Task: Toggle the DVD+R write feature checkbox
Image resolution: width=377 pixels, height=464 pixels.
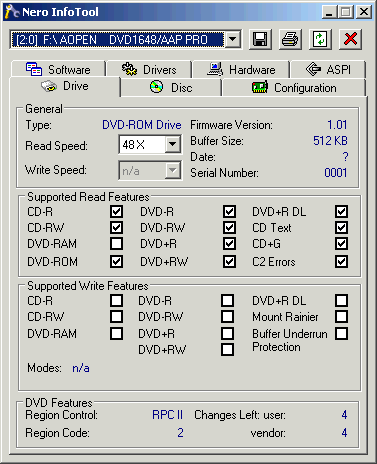Action: 227,334
